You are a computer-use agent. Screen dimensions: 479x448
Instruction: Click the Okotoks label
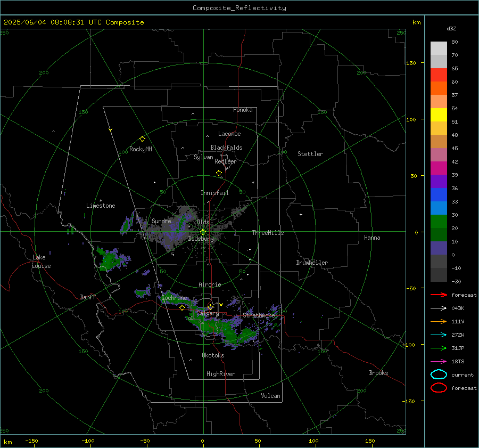point(213,355)
